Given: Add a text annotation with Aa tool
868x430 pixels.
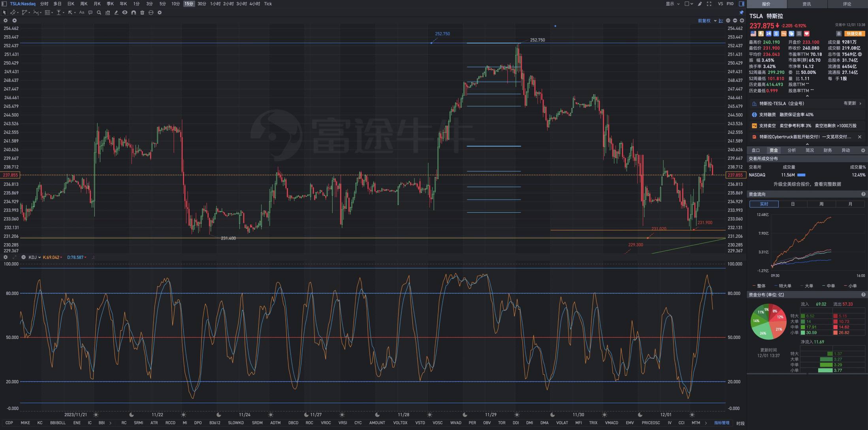Looking at the screenshot, I should tap(82, 13).
